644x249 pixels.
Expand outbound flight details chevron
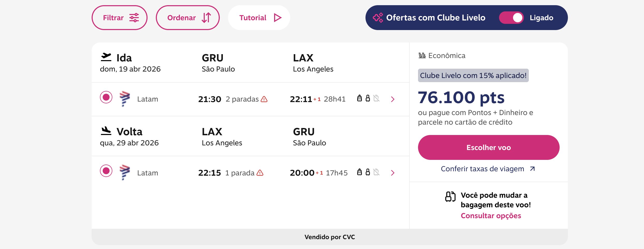[393, 99]
